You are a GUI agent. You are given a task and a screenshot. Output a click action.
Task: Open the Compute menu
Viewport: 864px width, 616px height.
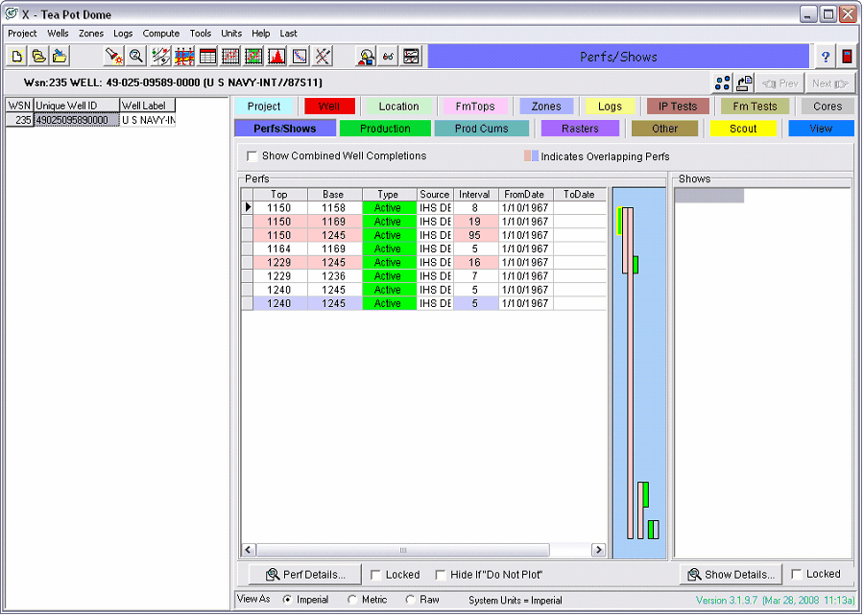click(160, 33)
